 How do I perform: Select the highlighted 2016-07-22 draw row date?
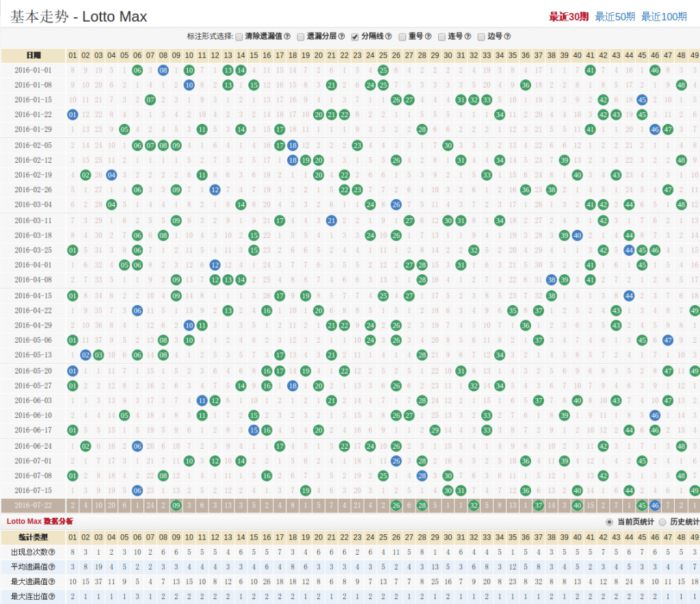pos(33,505)
